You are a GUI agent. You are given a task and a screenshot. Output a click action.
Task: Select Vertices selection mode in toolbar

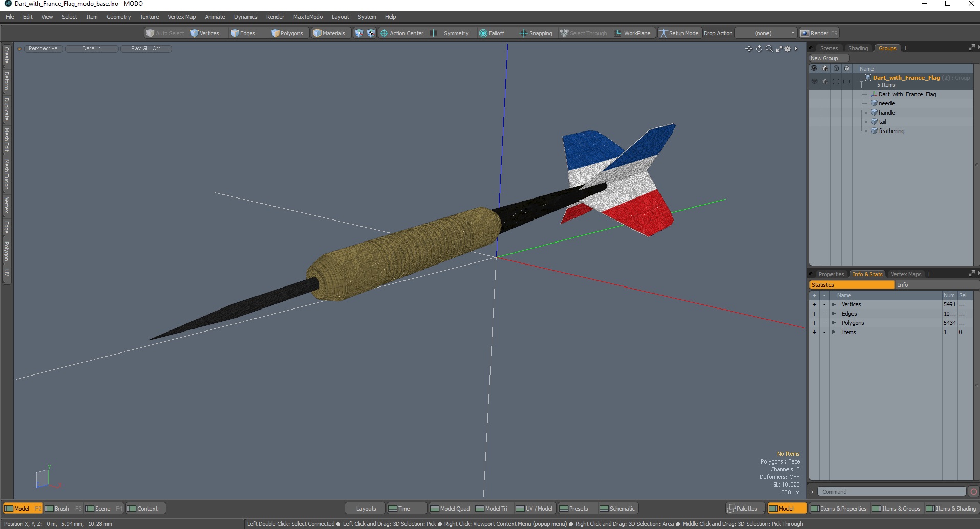pos(205,33)
